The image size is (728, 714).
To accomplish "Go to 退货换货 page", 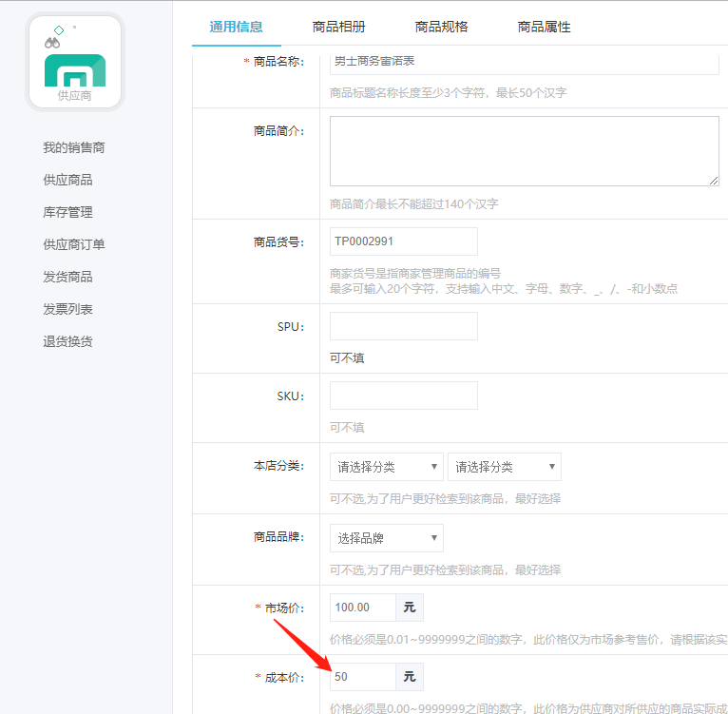I will coord(67,341).
